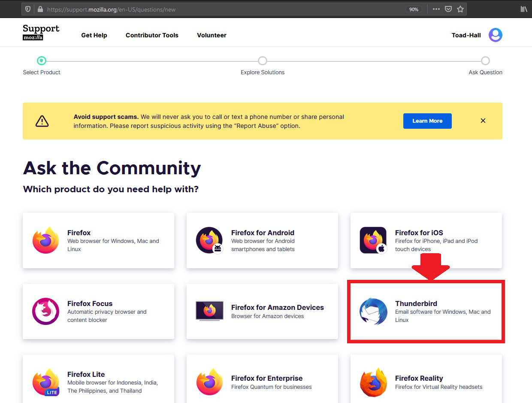Click the Firefox product logo icon
The width and height of the screenshot is (532, 403).
click(x=45, y=240)
